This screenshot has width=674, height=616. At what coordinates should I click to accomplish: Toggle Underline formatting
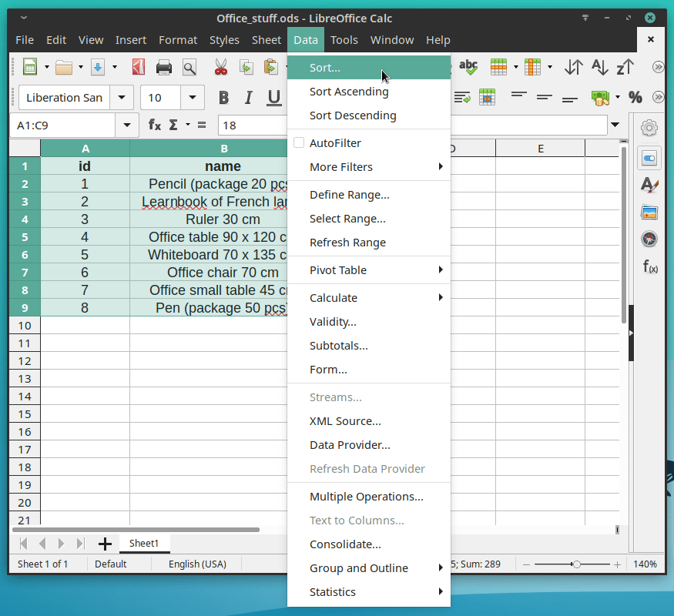coord(273,98)
